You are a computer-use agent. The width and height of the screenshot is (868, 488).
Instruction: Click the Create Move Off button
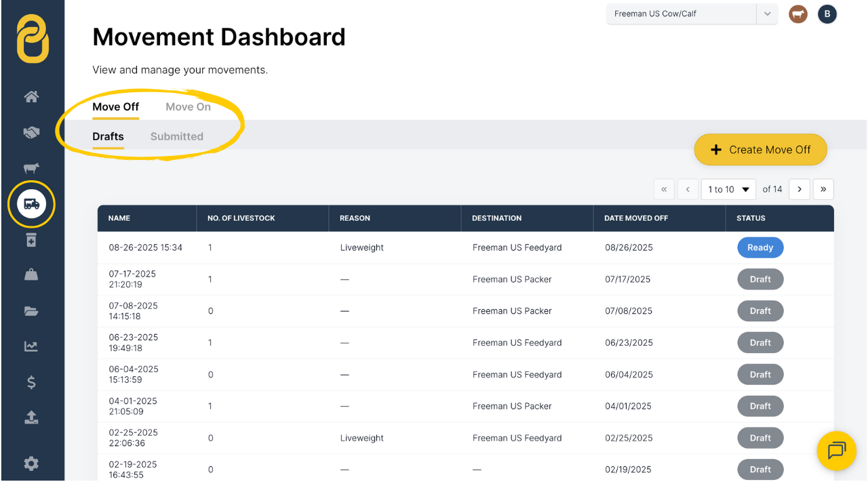(x=760, y=150)
